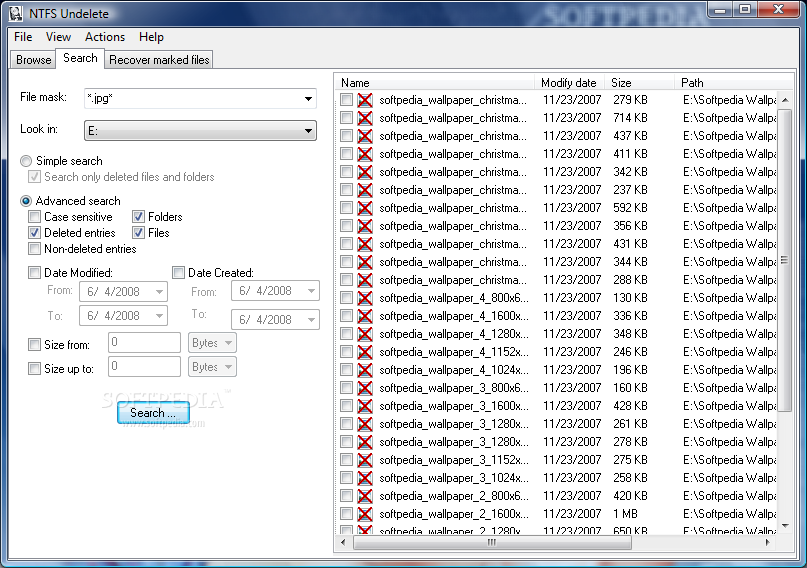Click the Size from value field
The image size is (807, 568).
coord(144,343)
